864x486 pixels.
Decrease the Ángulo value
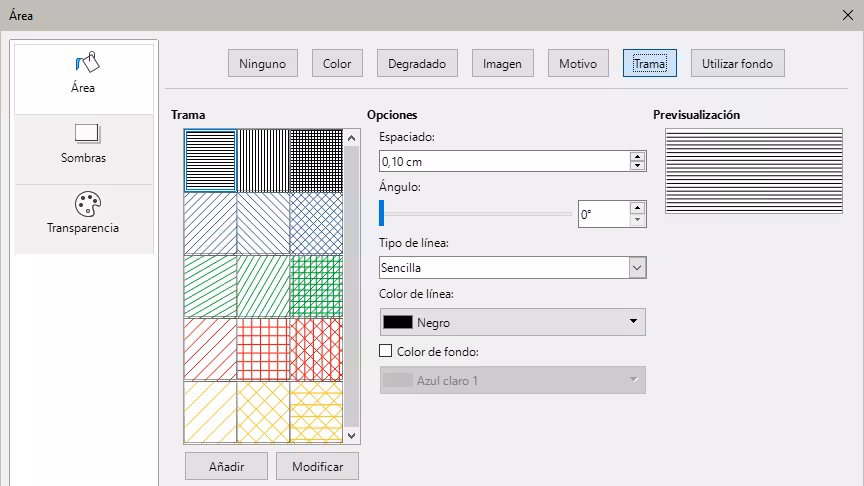[x=638, y=220]
